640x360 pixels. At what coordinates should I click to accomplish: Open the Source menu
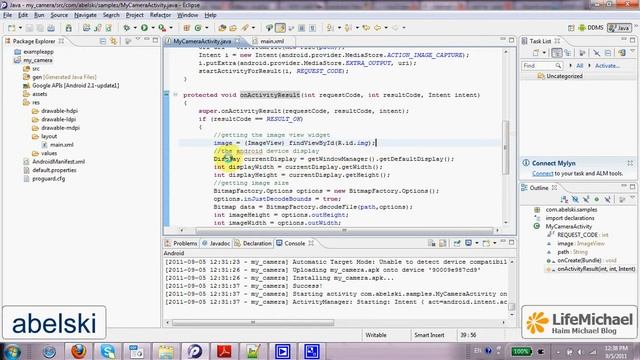click(59, 15)
